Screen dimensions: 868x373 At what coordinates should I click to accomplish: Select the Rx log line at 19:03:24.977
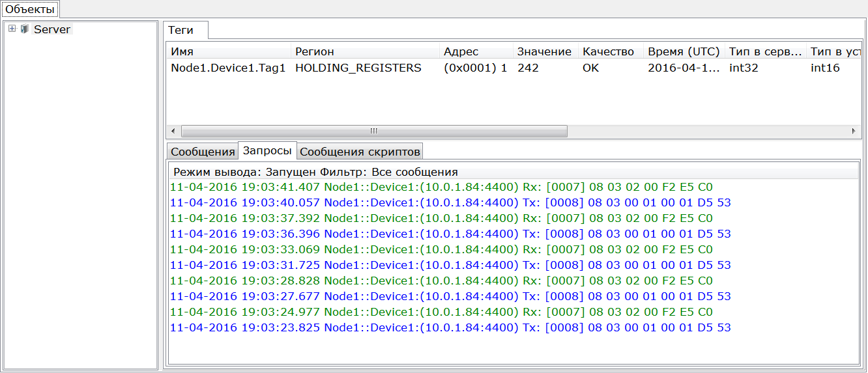click(x=441, y=312)
